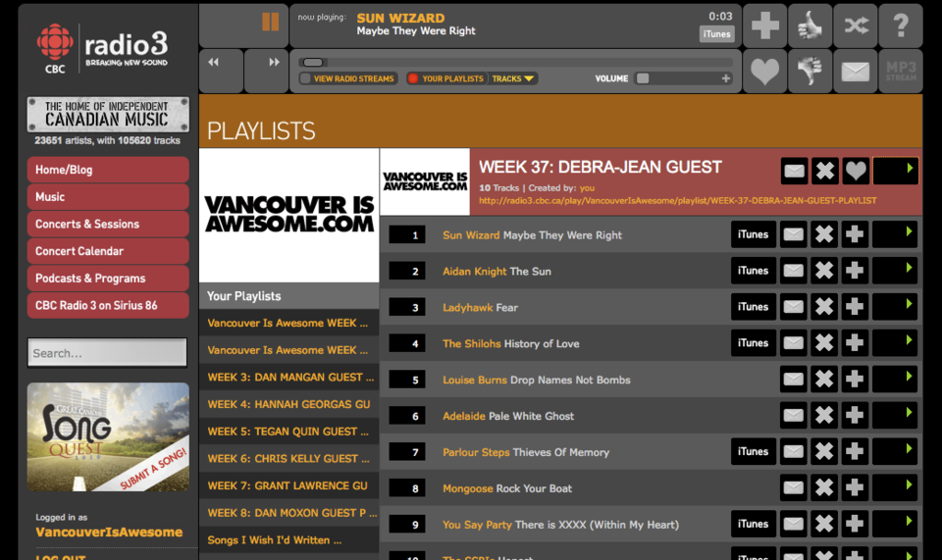Expand the Tracks dropdown arrow

coord(529,78)
